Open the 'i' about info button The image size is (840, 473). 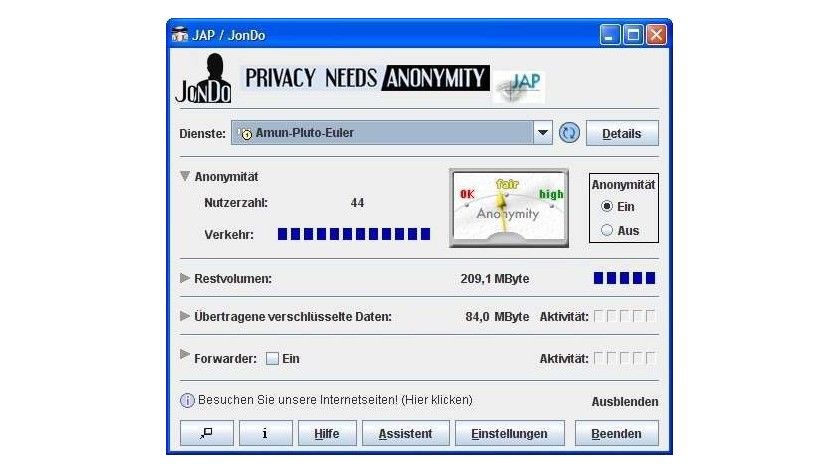[266, 433]
